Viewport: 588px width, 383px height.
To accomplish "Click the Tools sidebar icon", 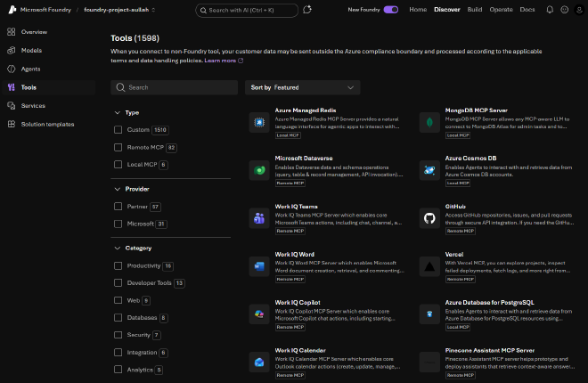I will point(12,87).
